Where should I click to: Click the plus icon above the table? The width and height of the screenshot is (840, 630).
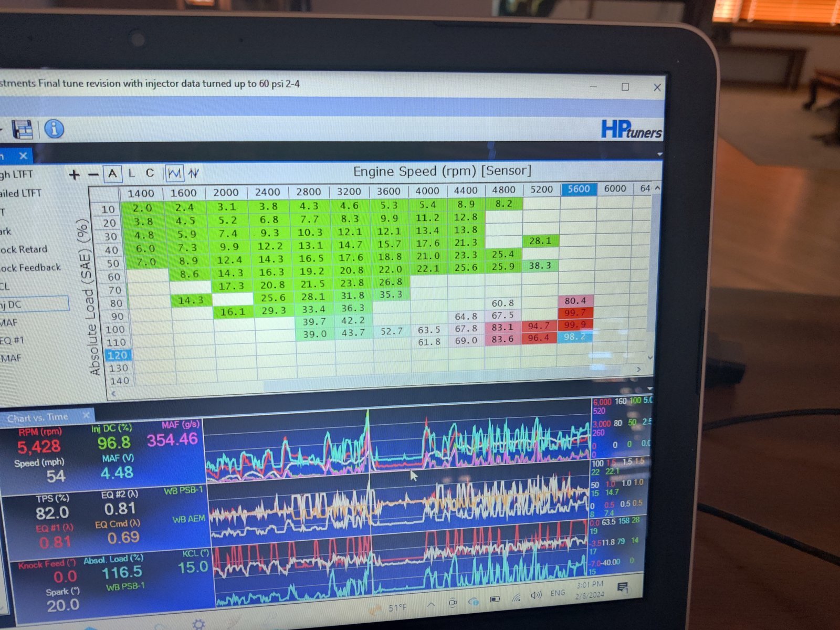pos(74,175)
